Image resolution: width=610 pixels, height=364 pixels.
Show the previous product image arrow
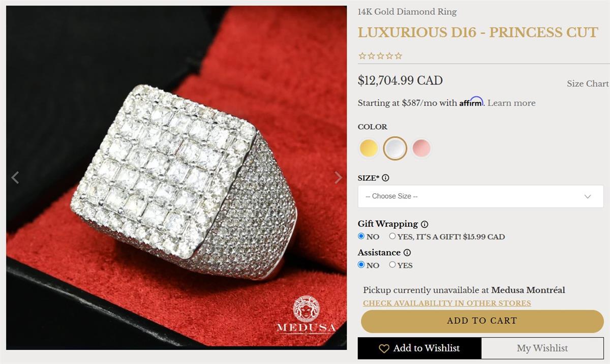pyautogui.click(x=15, y=177)
